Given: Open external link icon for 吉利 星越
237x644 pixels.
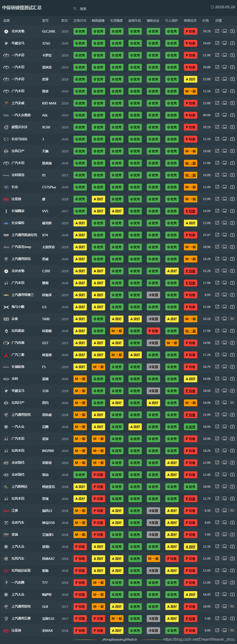Looking at the screenshot, I should click(x=217, y=379).
